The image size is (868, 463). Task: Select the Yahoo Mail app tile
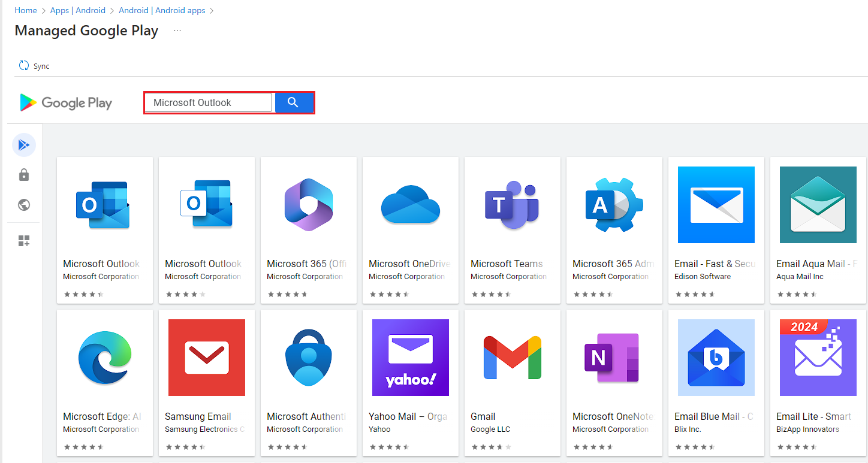410,358
